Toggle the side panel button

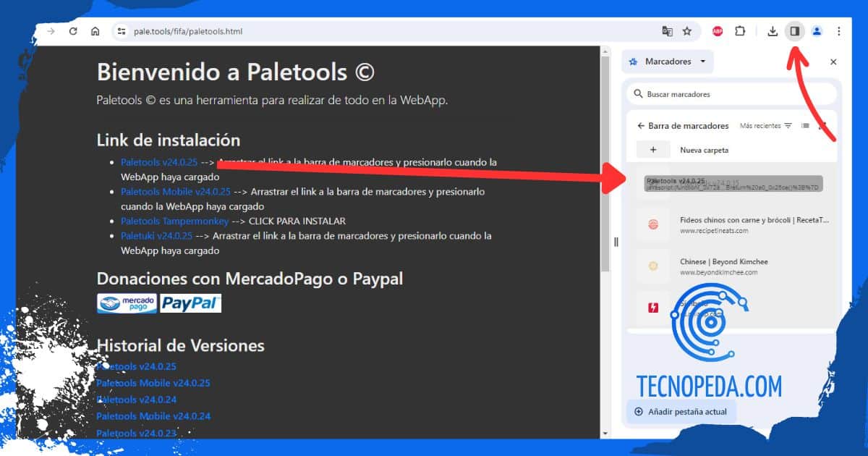pyautogui.click(x=794, y=31)
